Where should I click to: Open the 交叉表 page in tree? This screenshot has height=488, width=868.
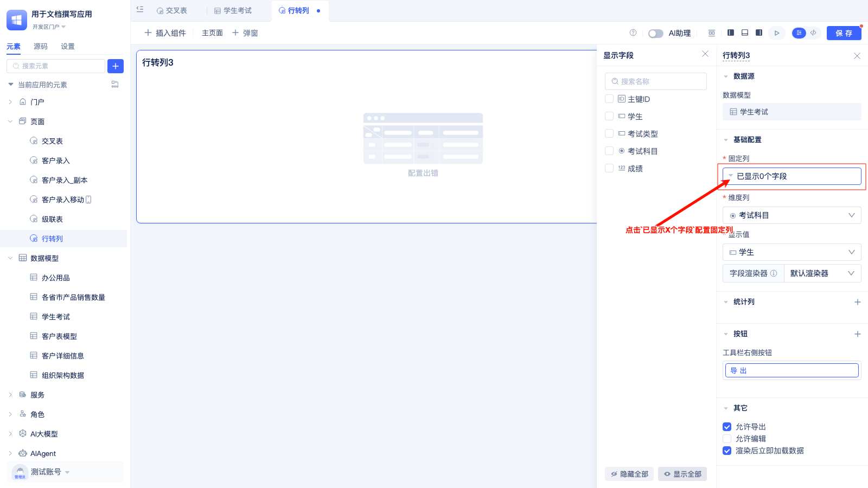pos(52,141)
